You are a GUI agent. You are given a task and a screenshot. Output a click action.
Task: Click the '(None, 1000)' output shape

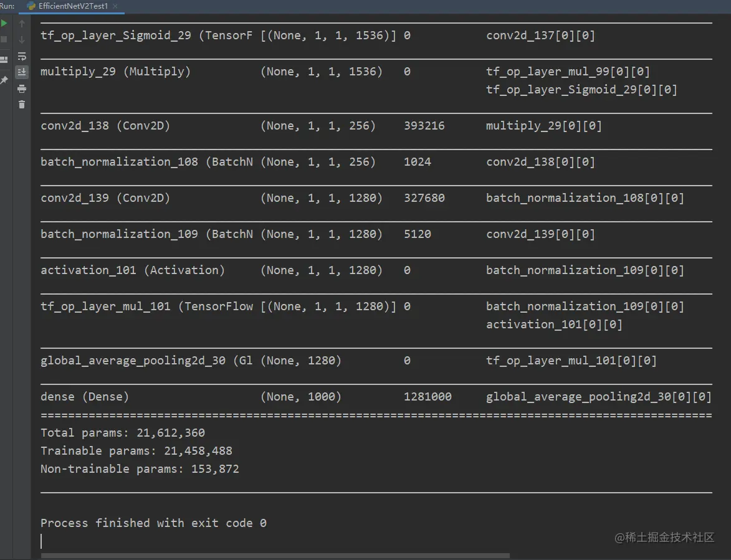coord(301,396)
